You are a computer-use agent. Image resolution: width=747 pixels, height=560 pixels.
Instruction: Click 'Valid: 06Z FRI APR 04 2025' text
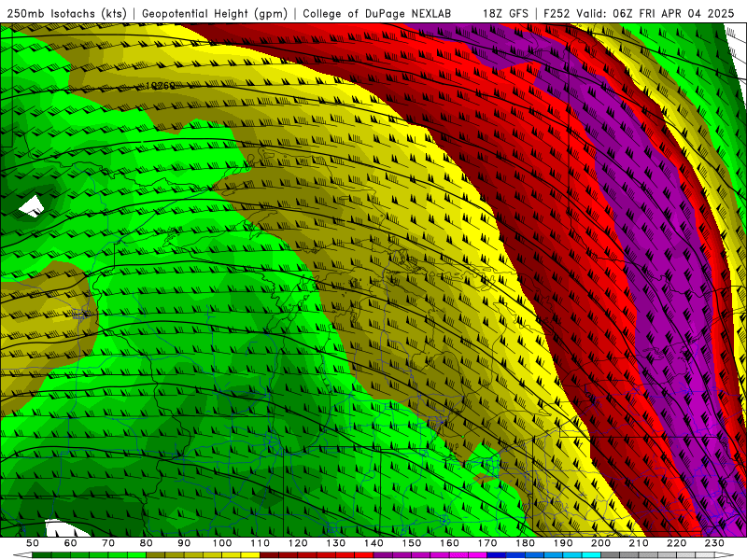[x=655, y=13]
